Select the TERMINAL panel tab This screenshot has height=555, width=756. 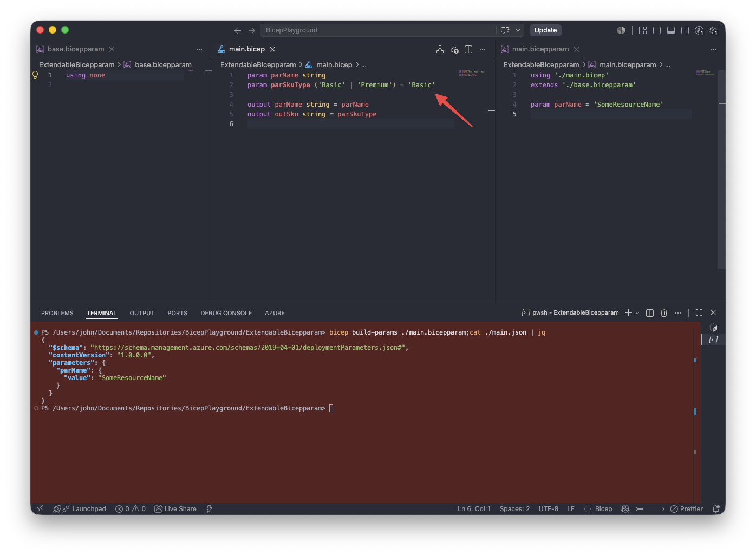tap(101, 313)
